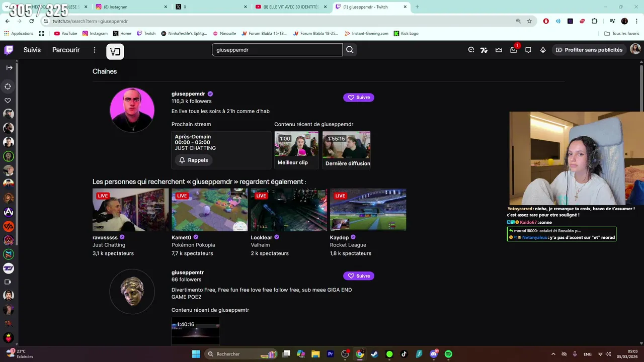Show hidden system tray icons chevron

(x=553, y=354)
